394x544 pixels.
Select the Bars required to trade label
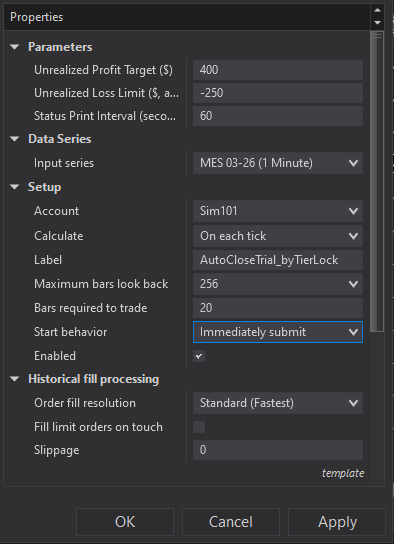click(91, 308)
